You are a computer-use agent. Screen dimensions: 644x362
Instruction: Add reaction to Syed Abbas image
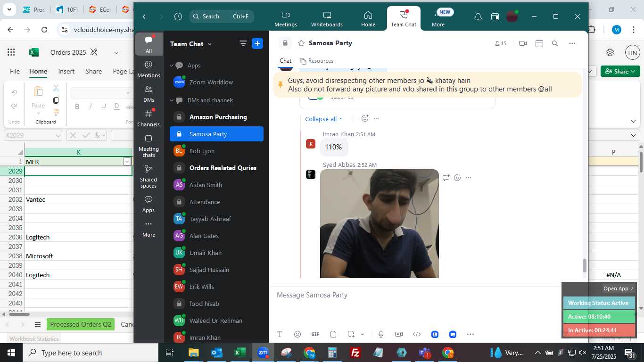[x=457, y=178]
